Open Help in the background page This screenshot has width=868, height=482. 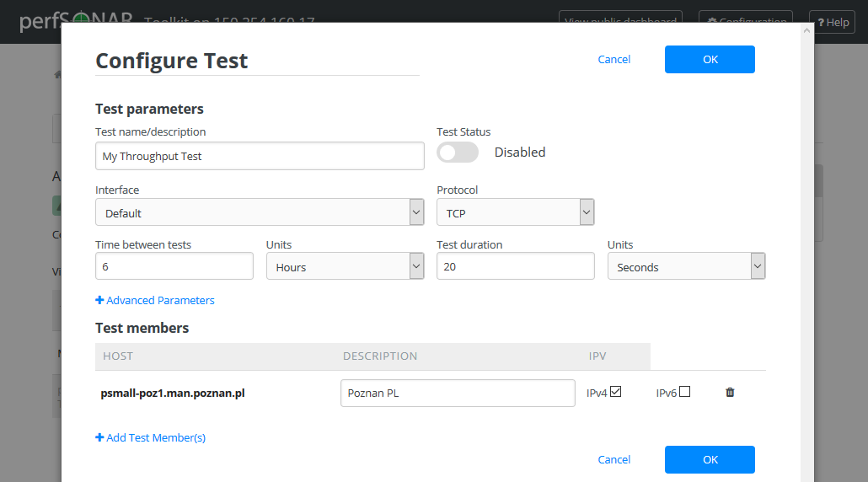(x=833, y=22)
